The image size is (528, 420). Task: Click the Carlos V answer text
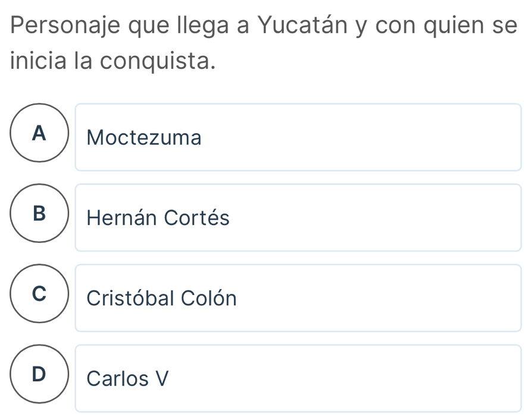(x=129, y=378)
